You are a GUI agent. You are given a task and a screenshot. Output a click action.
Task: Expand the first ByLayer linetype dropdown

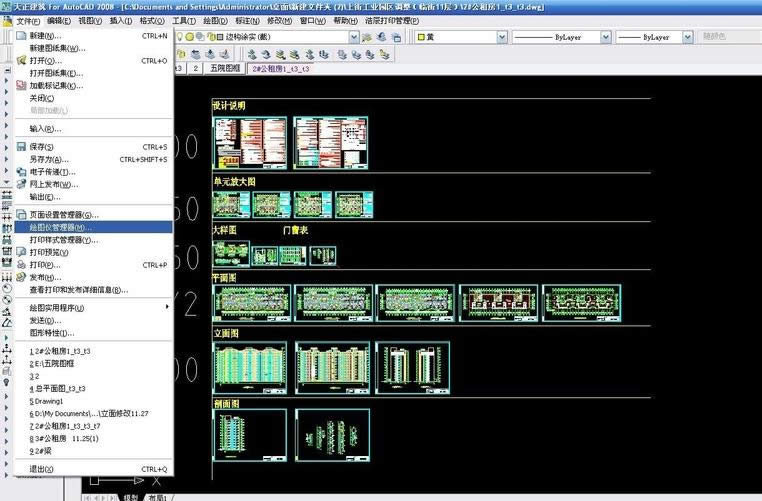[x=605, y=37]
